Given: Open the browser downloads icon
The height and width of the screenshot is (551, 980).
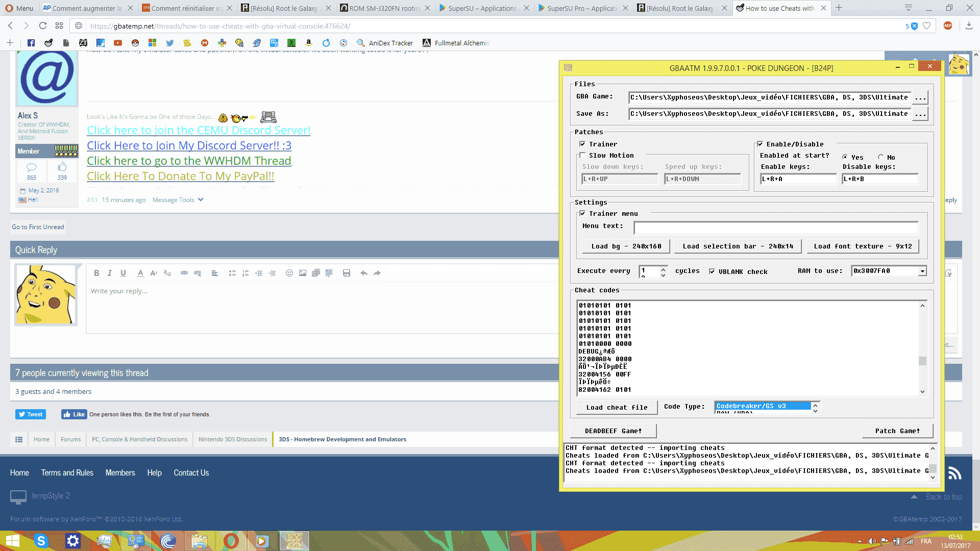Looking at the screenshot, I should (969, 26).
